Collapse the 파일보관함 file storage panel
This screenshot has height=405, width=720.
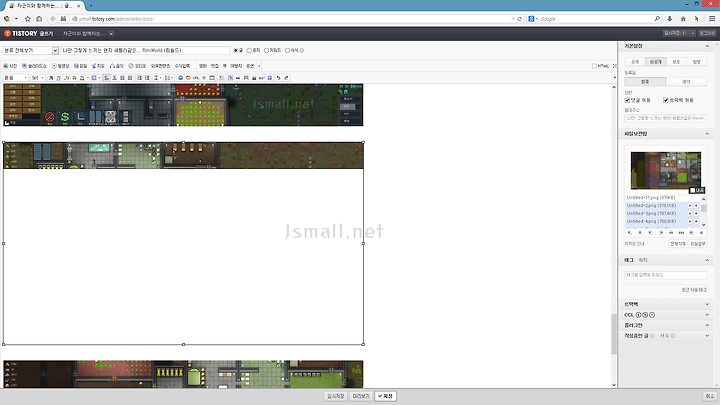point(707,134)
